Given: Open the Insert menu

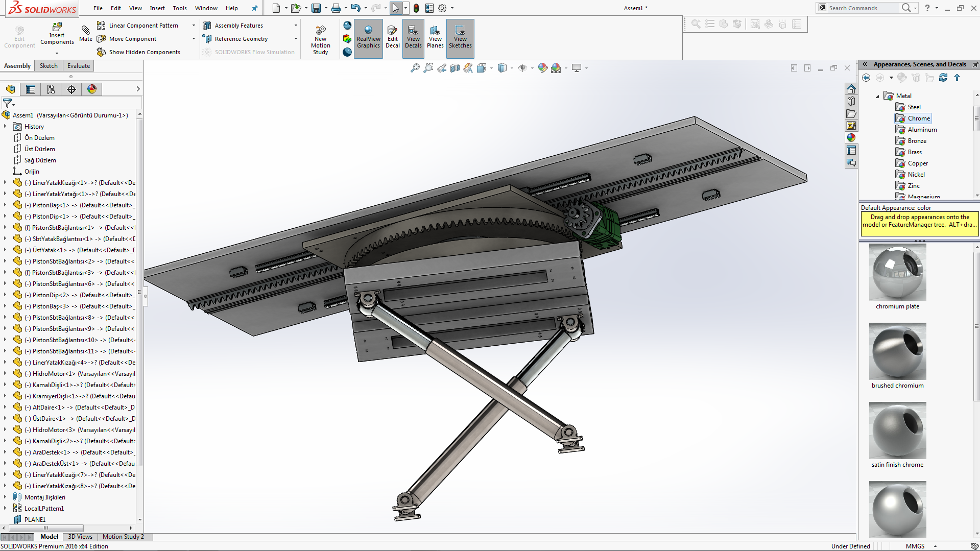Looking at the screenshot, I should tap(157, 8).
